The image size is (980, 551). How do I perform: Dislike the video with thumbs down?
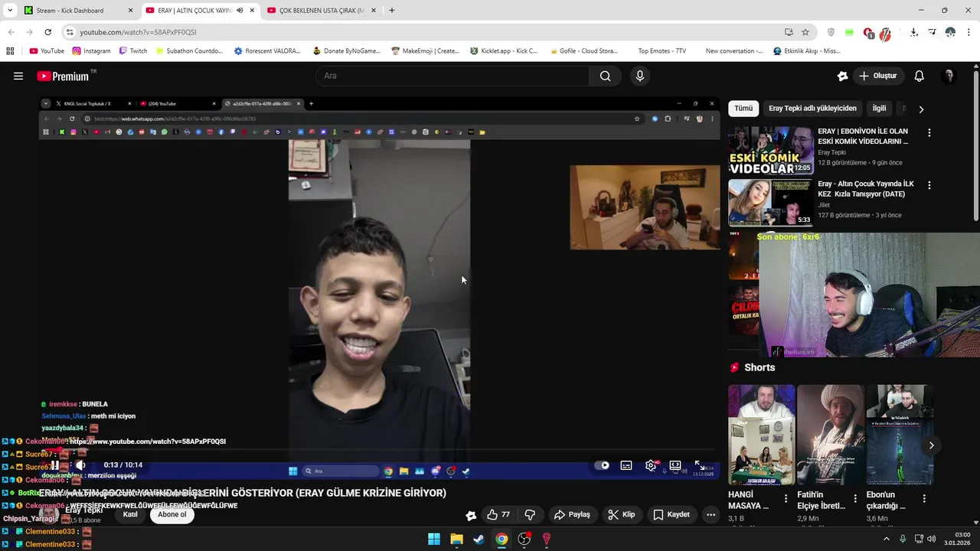[x=530, y=514]
